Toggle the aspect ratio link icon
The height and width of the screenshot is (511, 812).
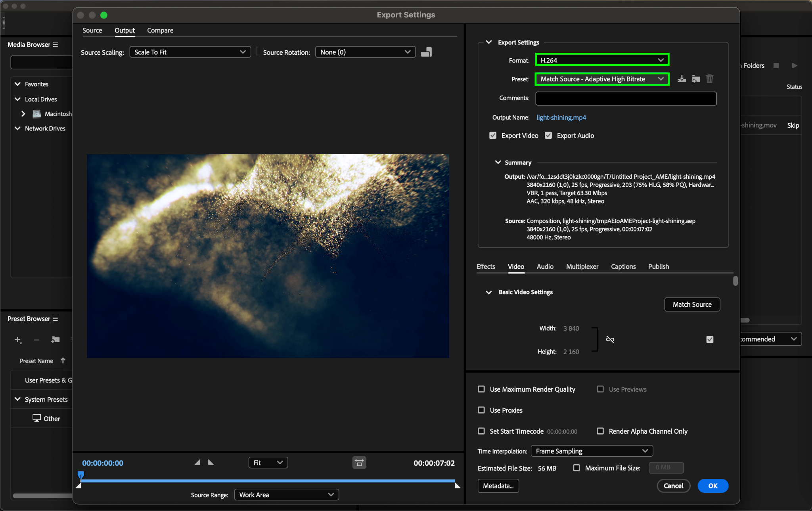coord(610,339)
